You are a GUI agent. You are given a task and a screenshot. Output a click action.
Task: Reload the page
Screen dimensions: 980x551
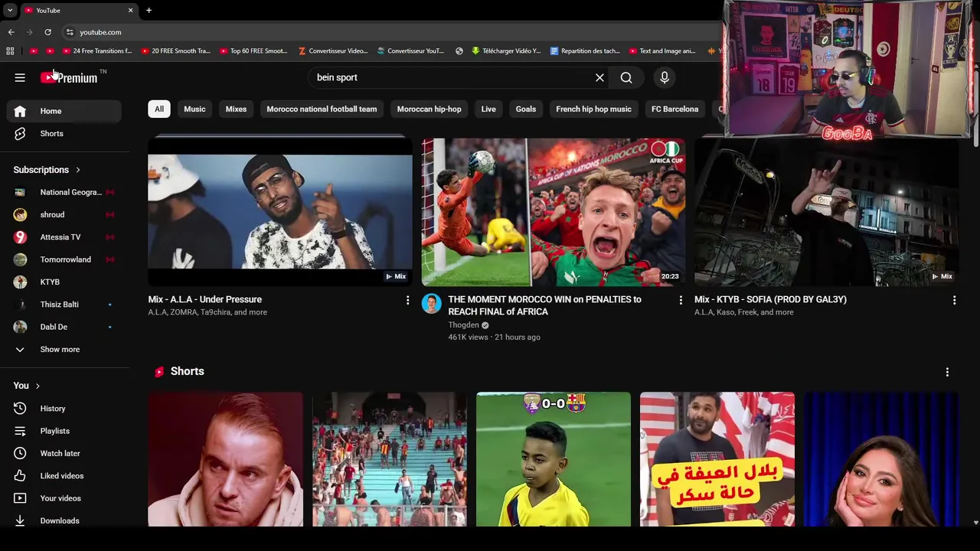click(47, 32)
